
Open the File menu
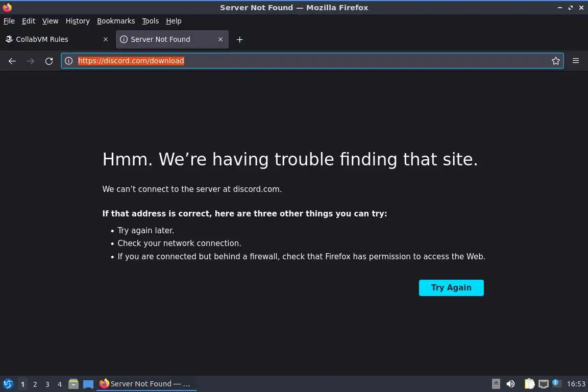9,21
